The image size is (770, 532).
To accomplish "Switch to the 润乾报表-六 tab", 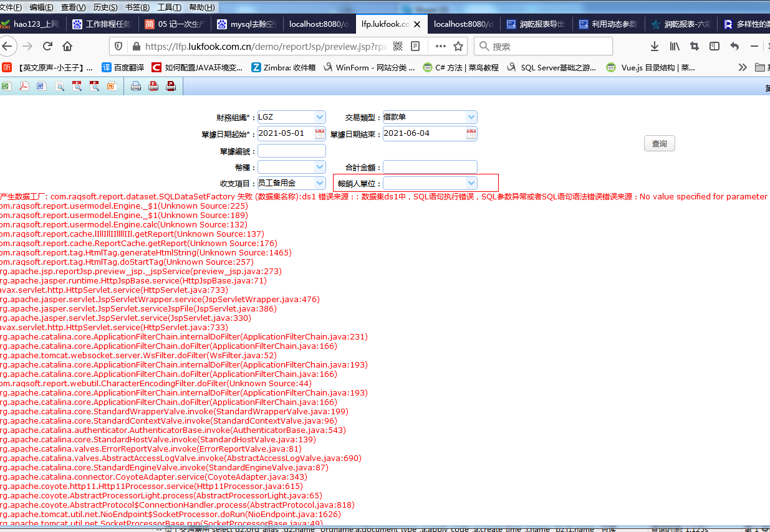I will (x=681, y=24).
